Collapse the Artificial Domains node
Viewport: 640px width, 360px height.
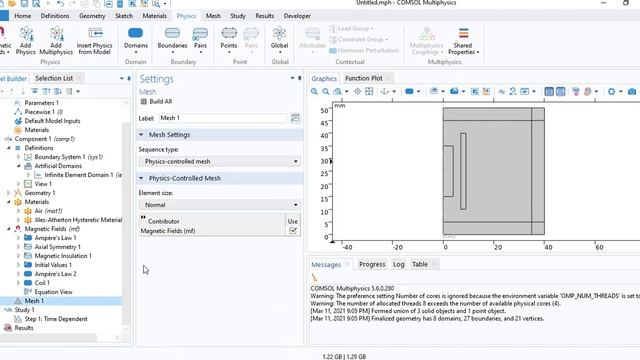[x=18, y=166]
